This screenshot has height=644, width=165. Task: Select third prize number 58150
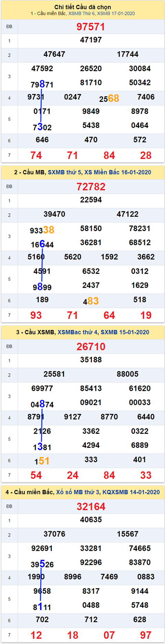(91, 228)
